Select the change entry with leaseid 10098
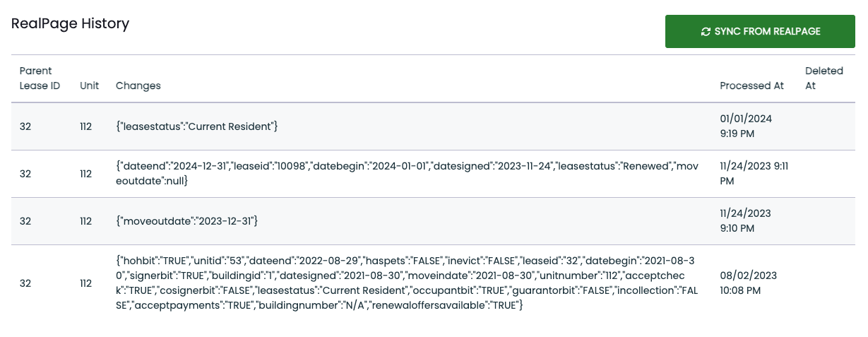868x337 pixels. point(407,174)
